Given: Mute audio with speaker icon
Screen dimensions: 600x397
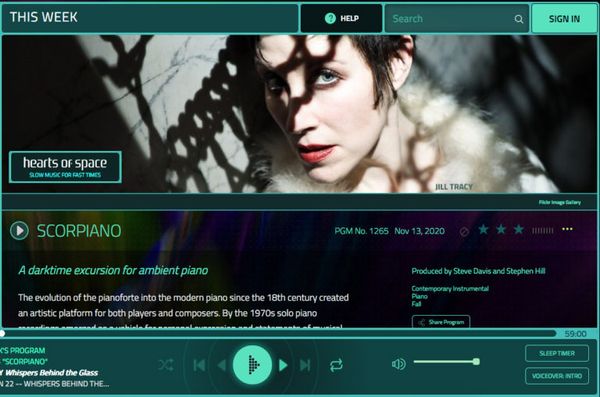Looking at the screenshot, I should tap(398, 364).
